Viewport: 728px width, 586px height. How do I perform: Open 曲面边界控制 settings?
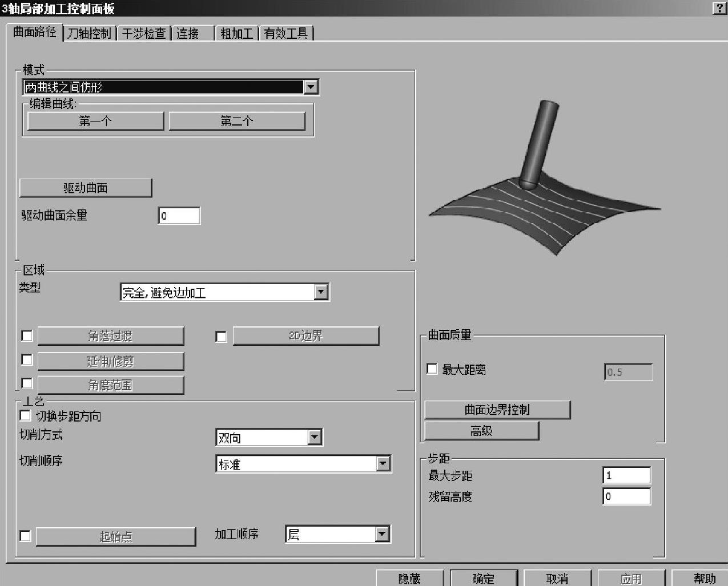pyautogui.click(x=497, y=410)
